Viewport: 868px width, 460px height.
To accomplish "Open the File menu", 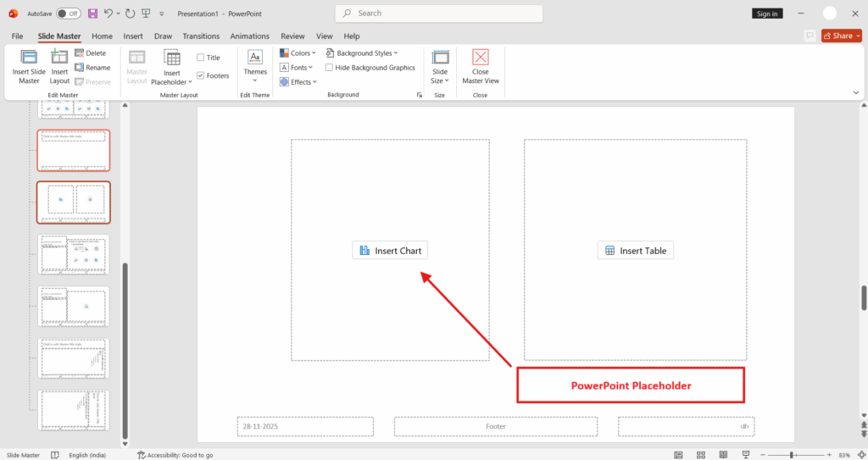I will point(17,36).
